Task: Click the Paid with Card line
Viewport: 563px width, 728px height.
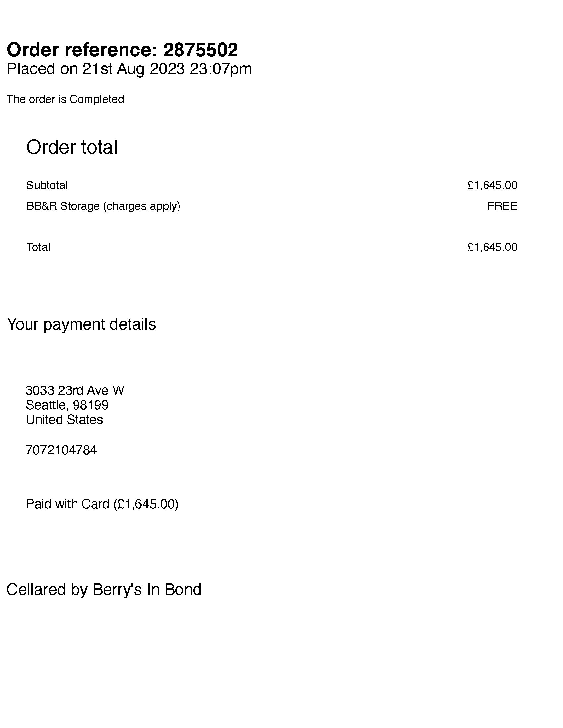Action: pyautogui.click(x=102, y=504)
